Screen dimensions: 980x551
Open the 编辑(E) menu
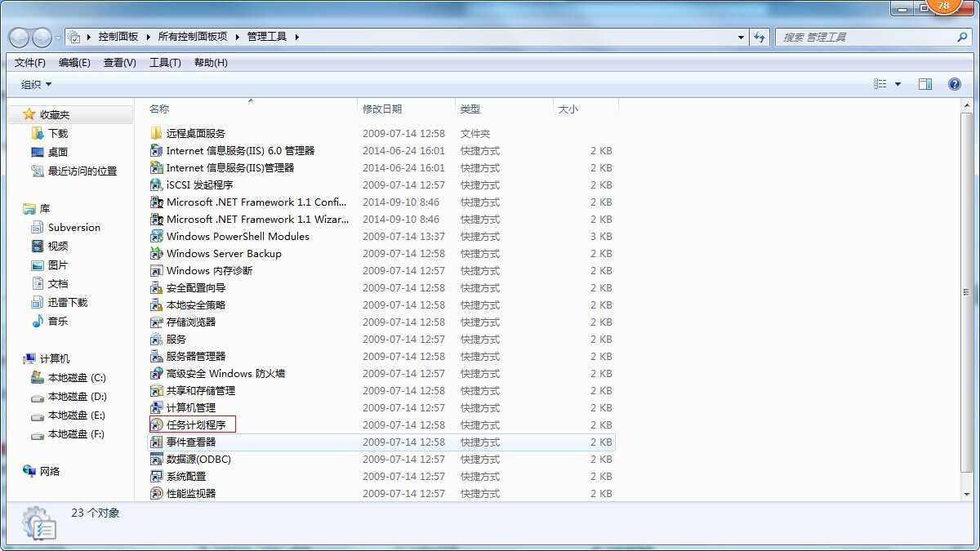coord(74,63)
